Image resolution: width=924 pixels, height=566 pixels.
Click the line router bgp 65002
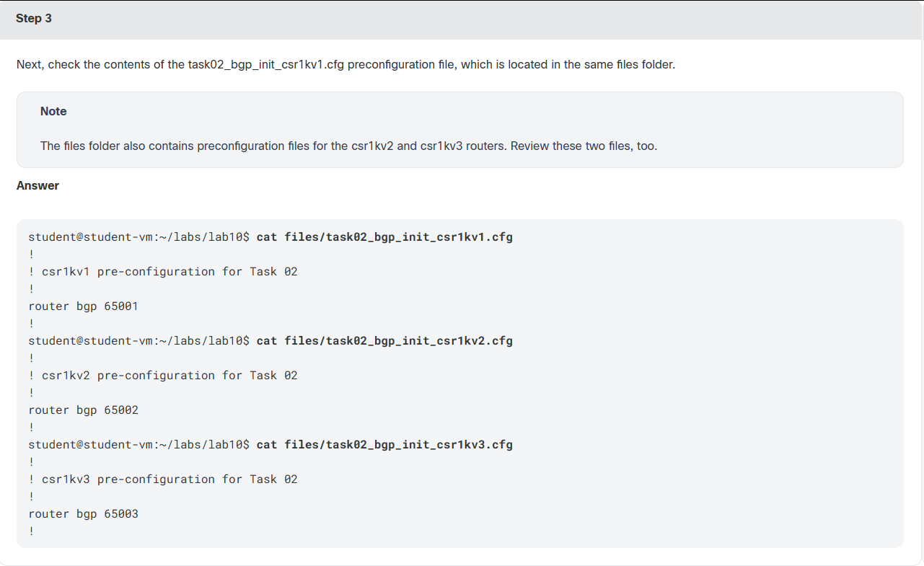pyautogui.click(x=84, y=410)
